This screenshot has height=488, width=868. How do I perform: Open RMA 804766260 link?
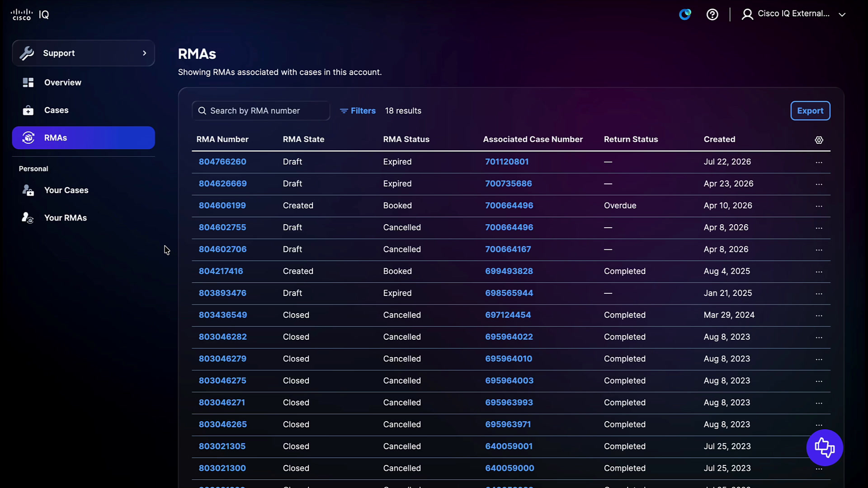pos(222,161)
